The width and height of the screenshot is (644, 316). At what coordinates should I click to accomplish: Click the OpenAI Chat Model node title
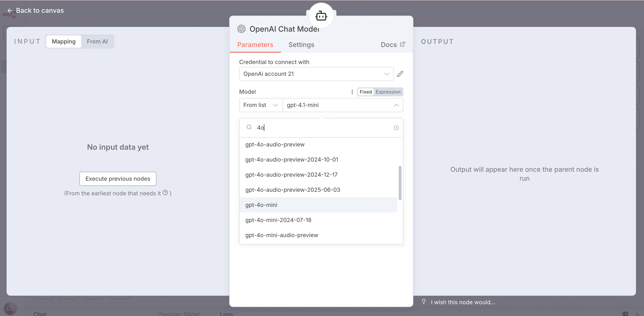pos(284,29)
